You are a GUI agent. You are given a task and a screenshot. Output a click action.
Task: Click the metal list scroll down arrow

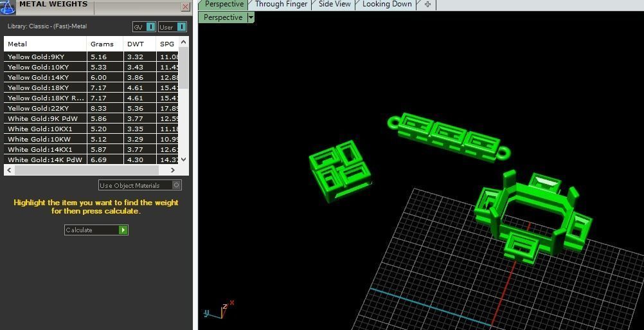(x=184, y=160)
